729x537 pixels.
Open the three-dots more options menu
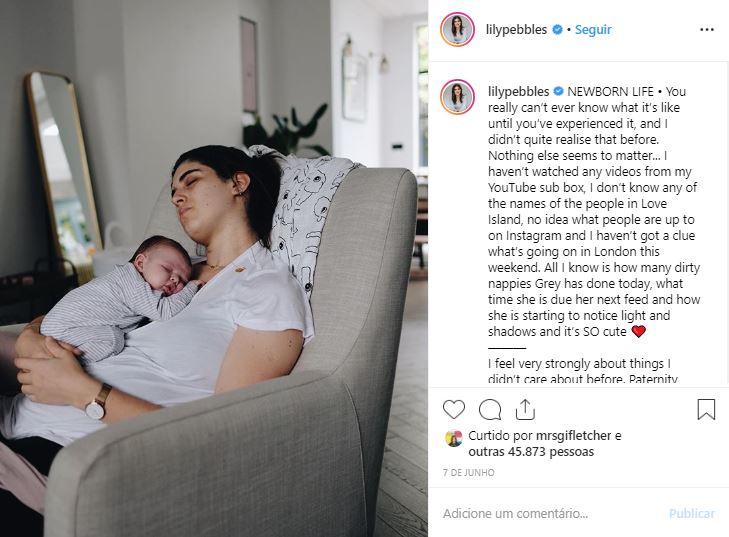tap(707, 29)
